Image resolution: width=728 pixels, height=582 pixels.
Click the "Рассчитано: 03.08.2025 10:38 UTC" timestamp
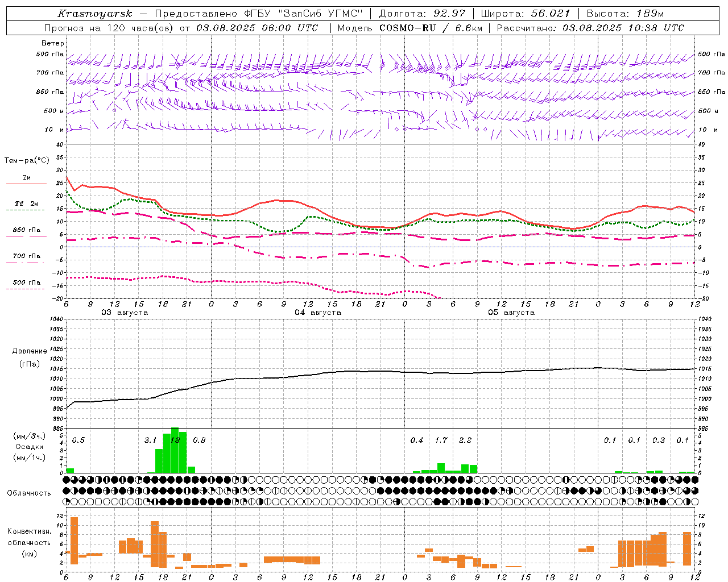(590, 28)
